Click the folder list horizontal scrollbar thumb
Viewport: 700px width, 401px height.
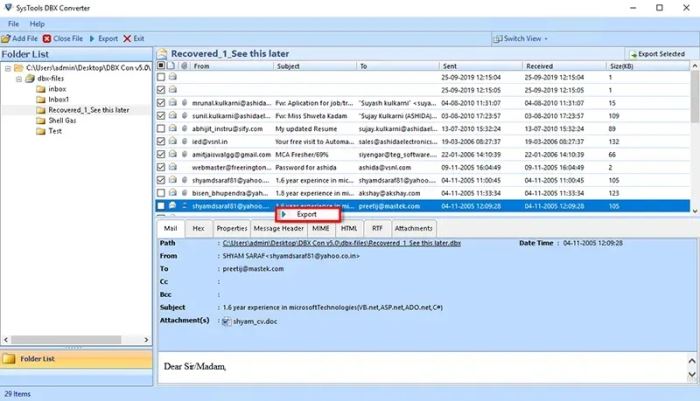pyautogui.click(x=66, y=340)
